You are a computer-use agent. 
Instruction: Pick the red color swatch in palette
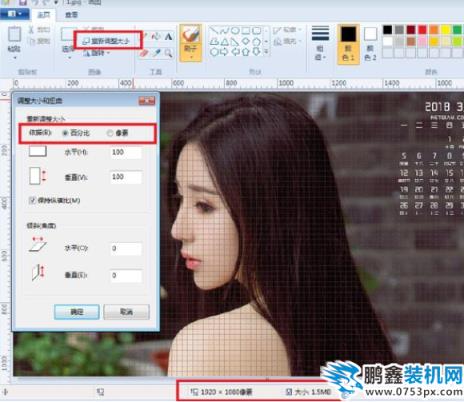click(x=422, y=30)
